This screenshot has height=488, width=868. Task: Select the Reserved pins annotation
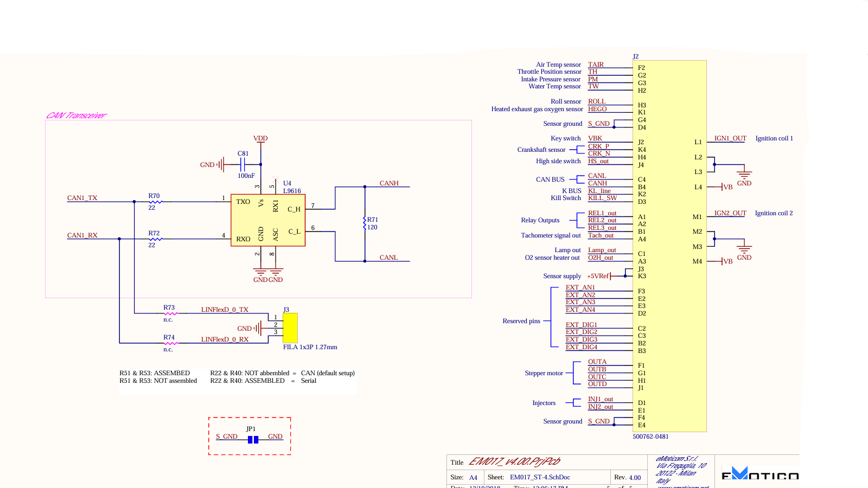(521, 321)
